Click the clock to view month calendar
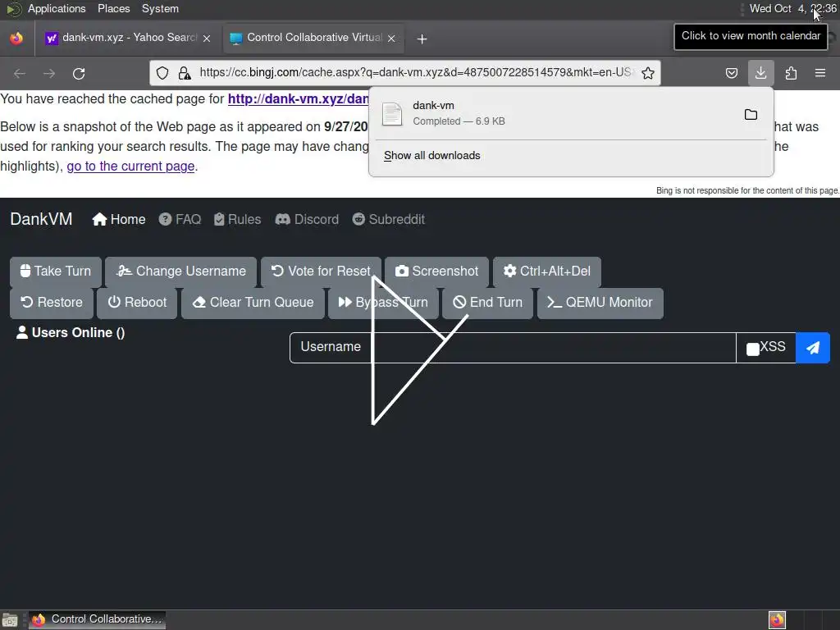The image size is (840, 630). click(792, 8)
